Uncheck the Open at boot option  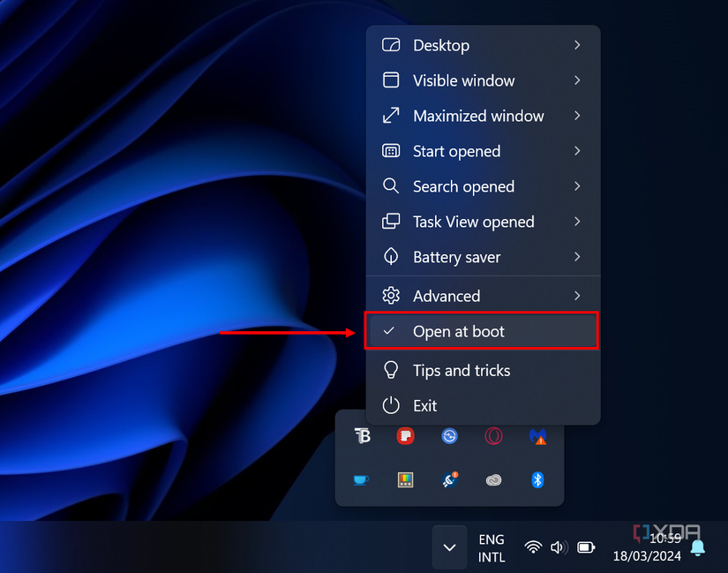460,331
